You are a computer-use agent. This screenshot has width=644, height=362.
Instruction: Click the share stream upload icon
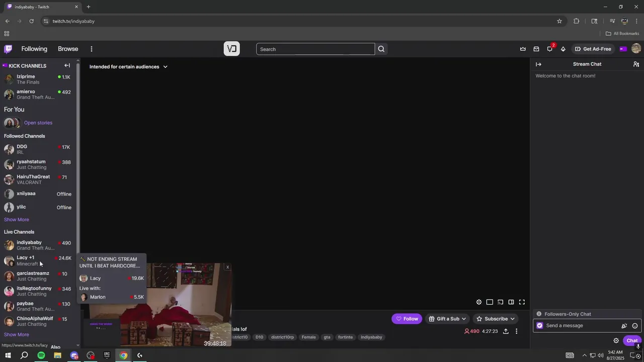tap(506, 331)
